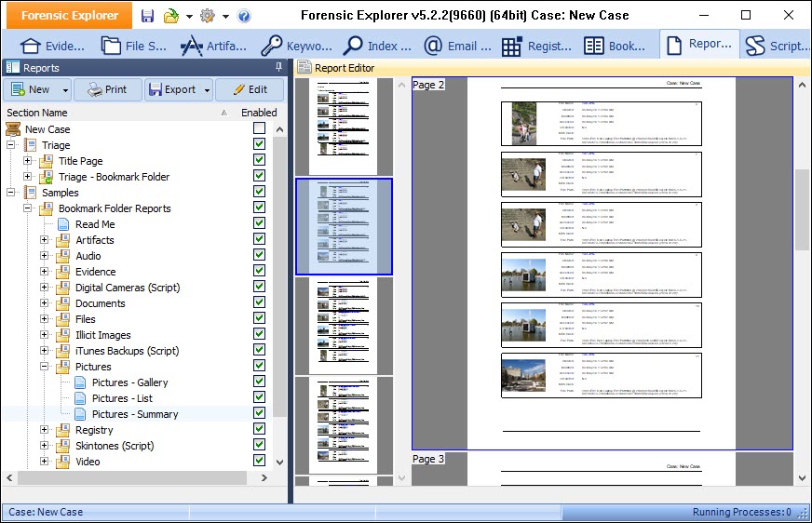Enable the New Case checkbox

(259, 129)
